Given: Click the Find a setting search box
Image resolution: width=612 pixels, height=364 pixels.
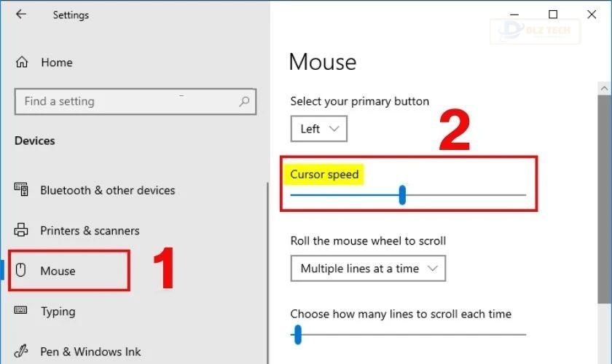Looking at the screenshot, I should [124, 102].
